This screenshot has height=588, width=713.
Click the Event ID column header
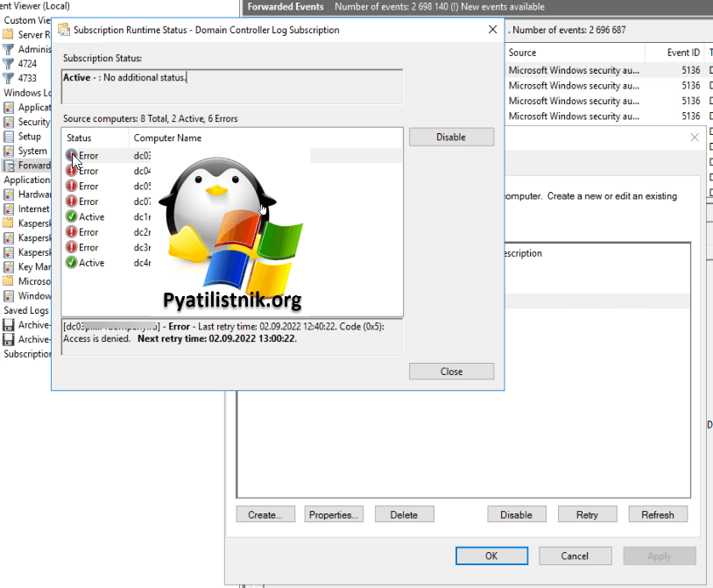[x=683, y=53]
